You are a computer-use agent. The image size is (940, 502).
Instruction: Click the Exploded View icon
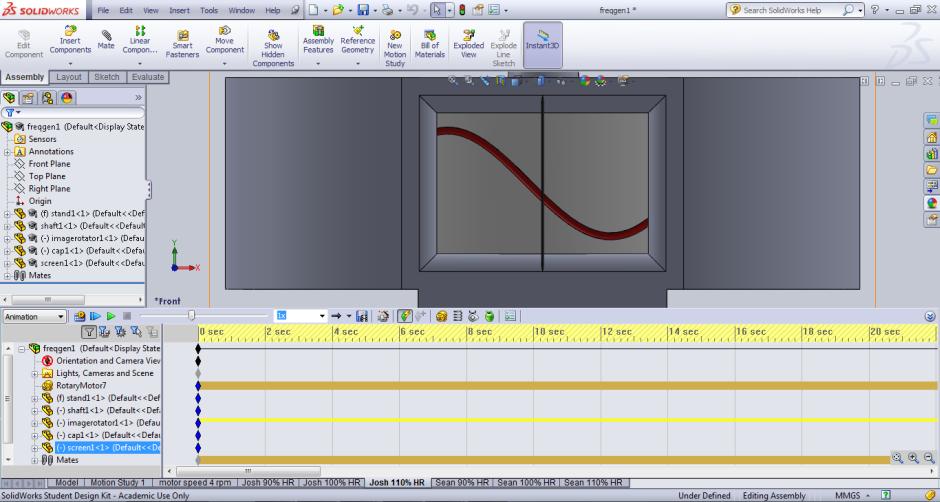pos(468,41)
